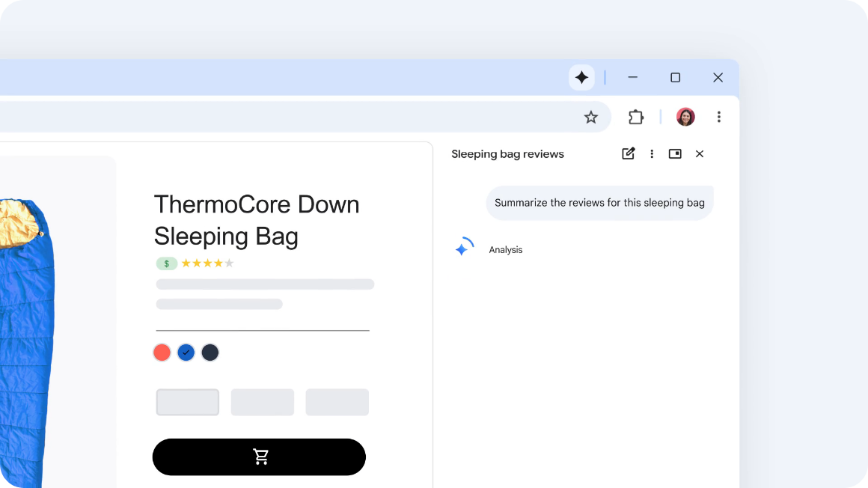Select the red color option
Screen dimensions: 868x488
162,352
